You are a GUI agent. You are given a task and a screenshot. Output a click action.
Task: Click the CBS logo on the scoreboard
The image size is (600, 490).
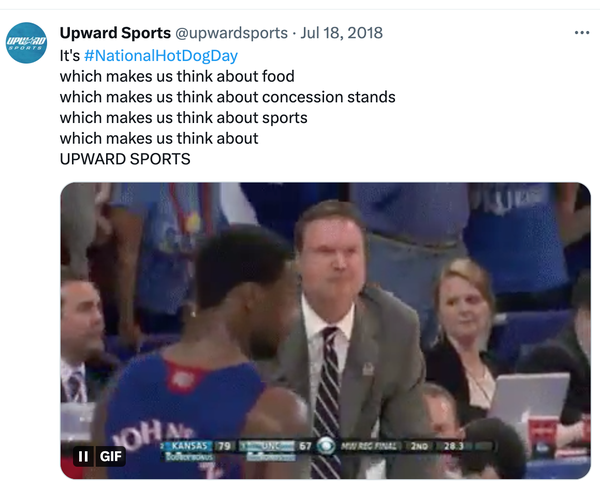[324, 446]
